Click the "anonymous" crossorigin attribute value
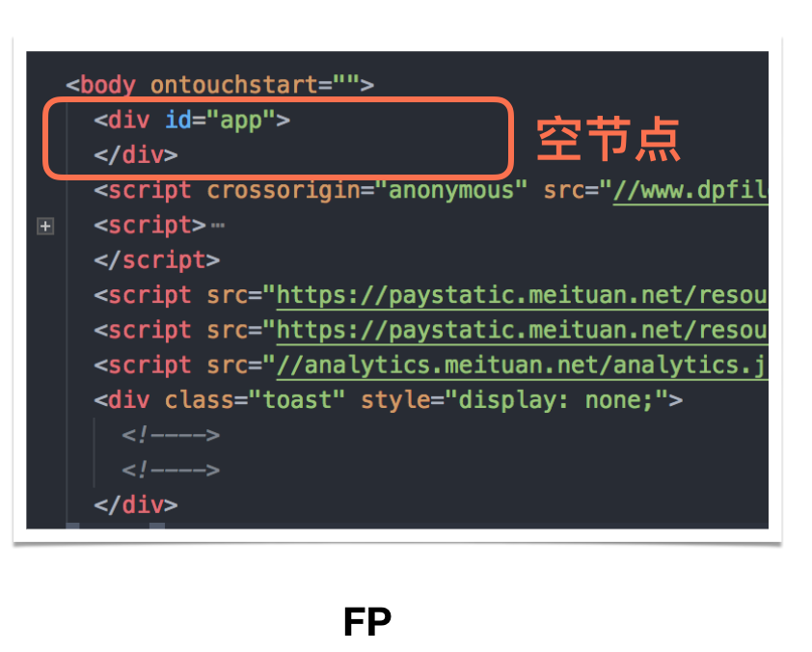 (x=450, y=191)
